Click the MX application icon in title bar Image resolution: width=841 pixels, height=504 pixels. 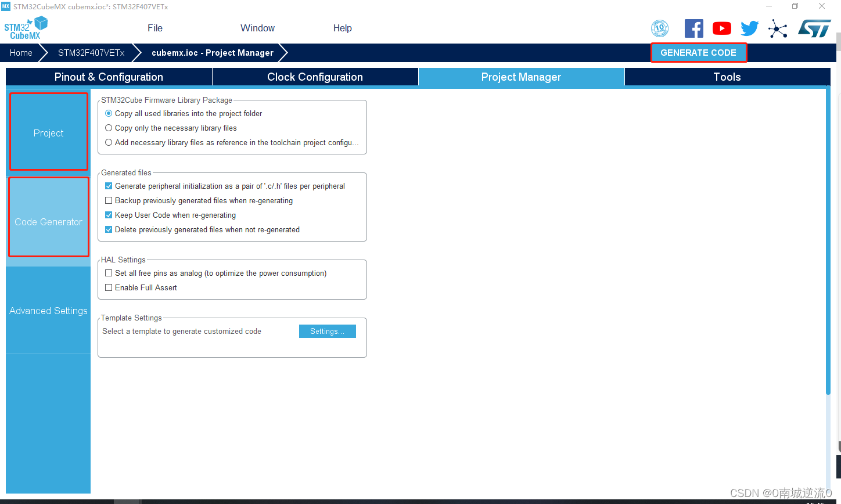pyautogui.click(x=6, y=6)
